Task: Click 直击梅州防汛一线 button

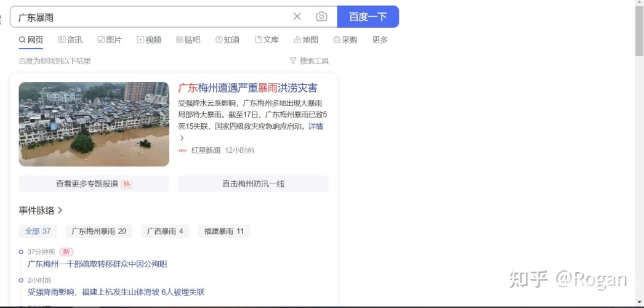Action: click(254, 184)
